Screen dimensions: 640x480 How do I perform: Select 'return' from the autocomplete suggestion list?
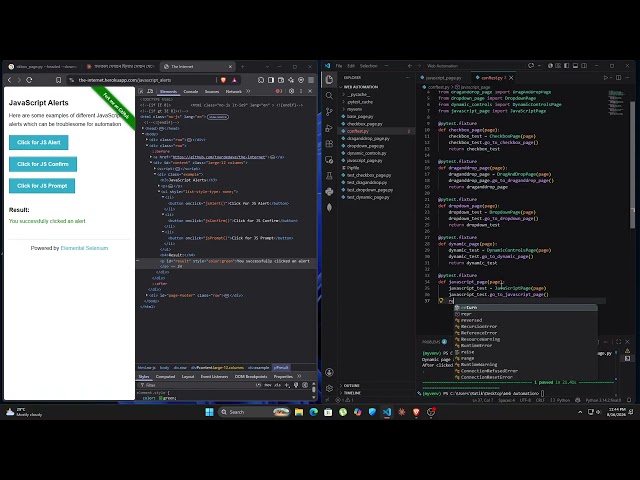click(x=526, y=307)
